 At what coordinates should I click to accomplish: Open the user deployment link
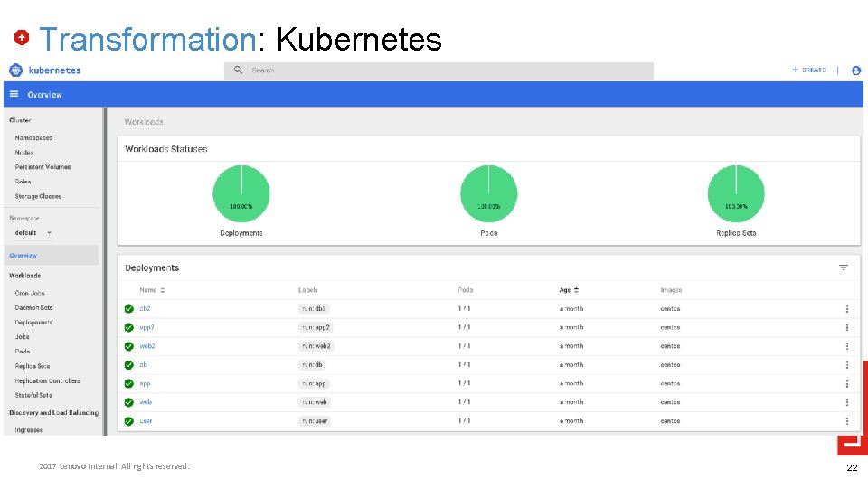[x=146, y=421]
